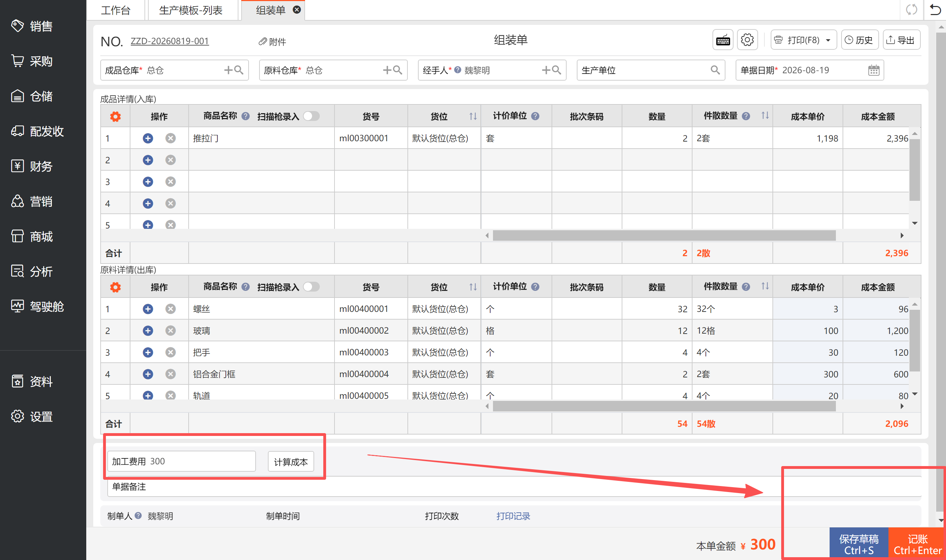
Task: Show help for 商品名称 in 原料详情 header
Action: pyautogui.click(x=245, y=287)
